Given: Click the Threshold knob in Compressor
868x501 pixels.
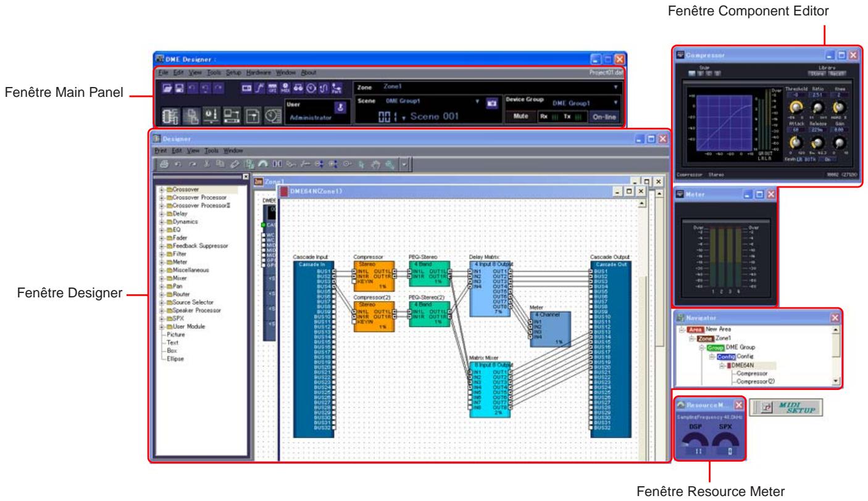Looking at the screenshot, I should 796,107.
